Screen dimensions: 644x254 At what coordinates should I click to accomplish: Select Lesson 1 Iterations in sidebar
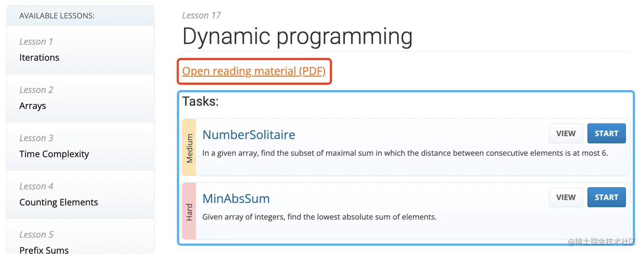pos(80,50)
